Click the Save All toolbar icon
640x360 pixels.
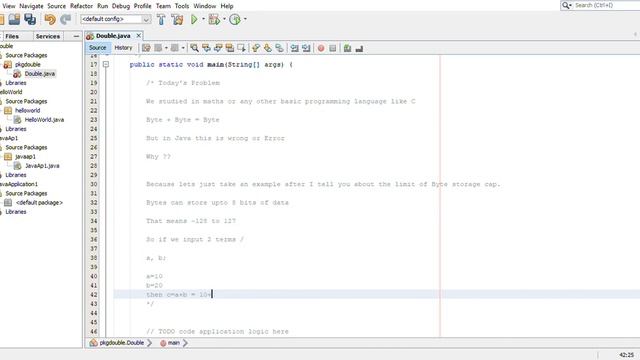tap(30, 19)
